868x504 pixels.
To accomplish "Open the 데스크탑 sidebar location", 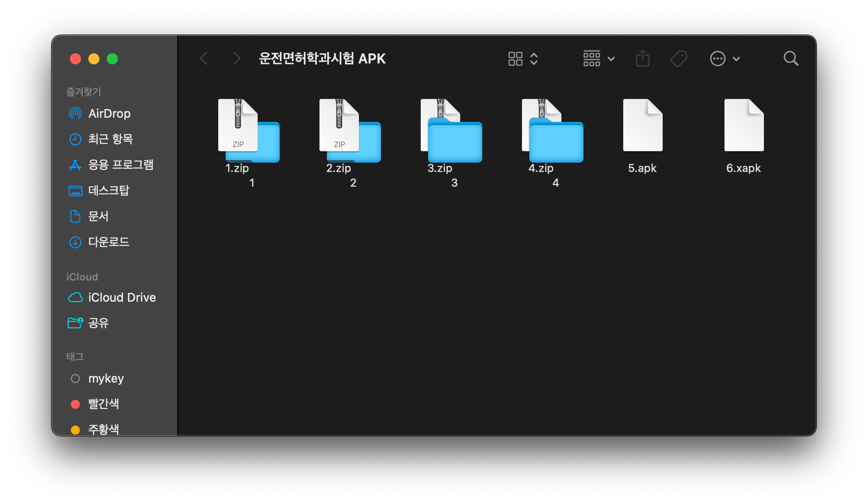I will click(x=109, y=190).
